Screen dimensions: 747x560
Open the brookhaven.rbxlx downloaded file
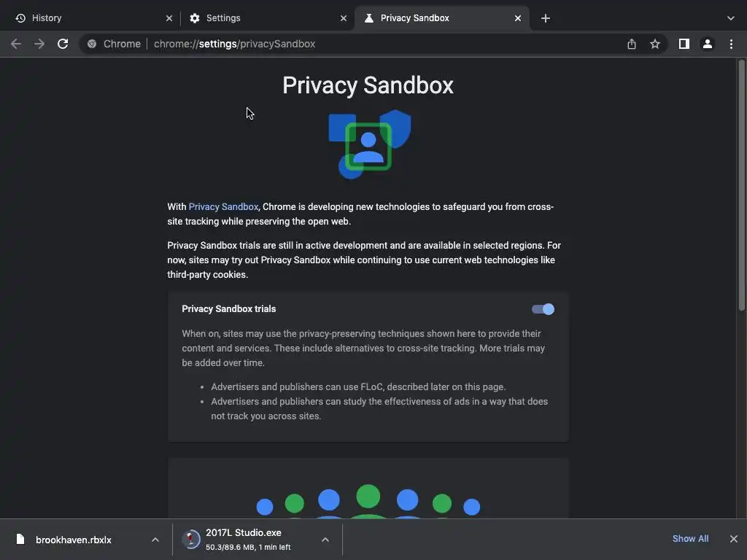tap(74, 540)
